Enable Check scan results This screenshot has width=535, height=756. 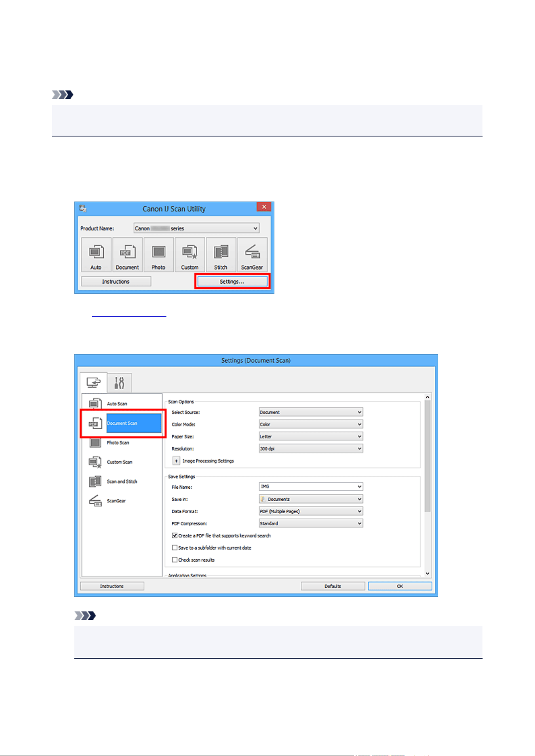pos(175,560)
